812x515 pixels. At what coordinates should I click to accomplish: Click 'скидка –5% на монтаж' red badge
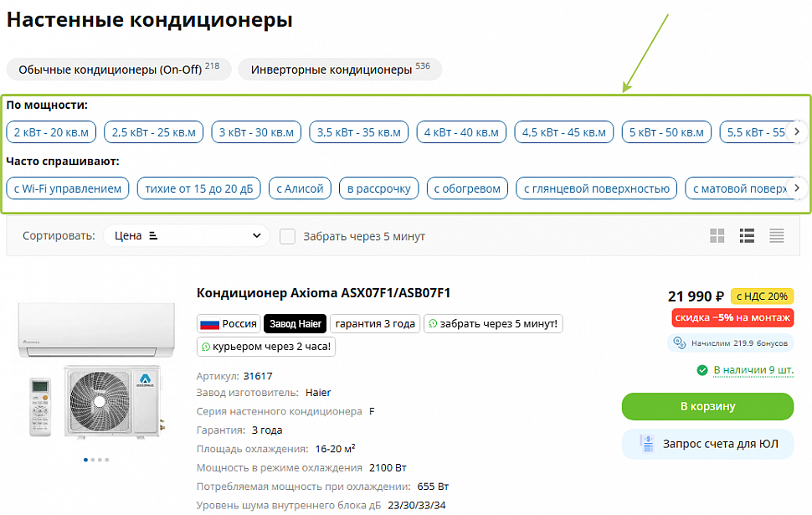732,317
